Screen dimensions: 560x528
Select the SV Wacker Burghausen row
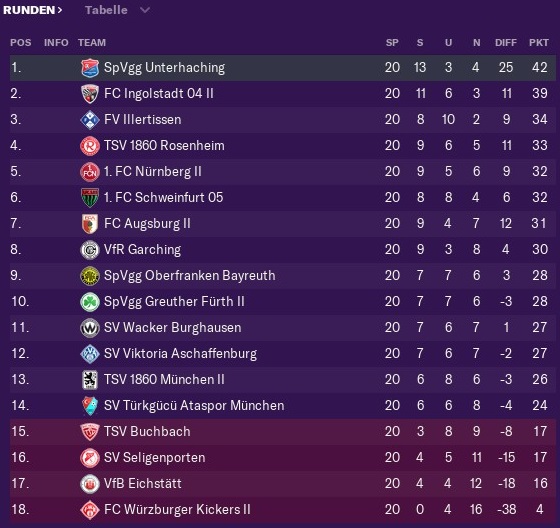coord(282,328)
